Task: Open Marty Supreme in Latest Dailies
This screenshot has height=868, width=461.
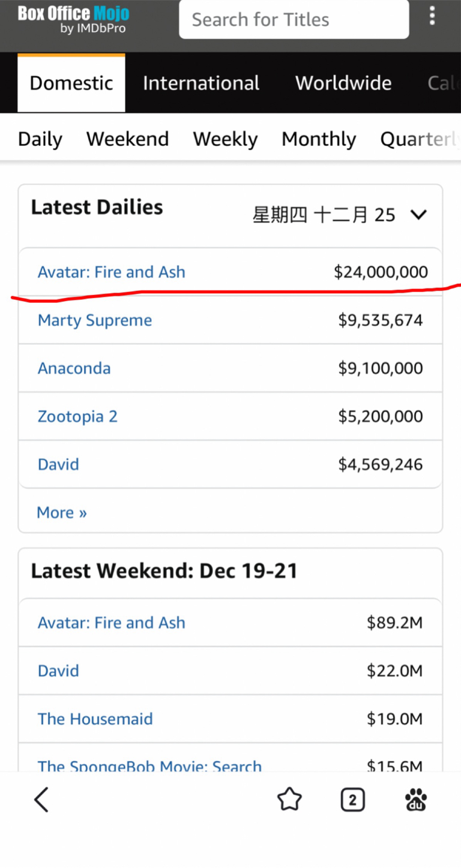Action: point(95,320)
